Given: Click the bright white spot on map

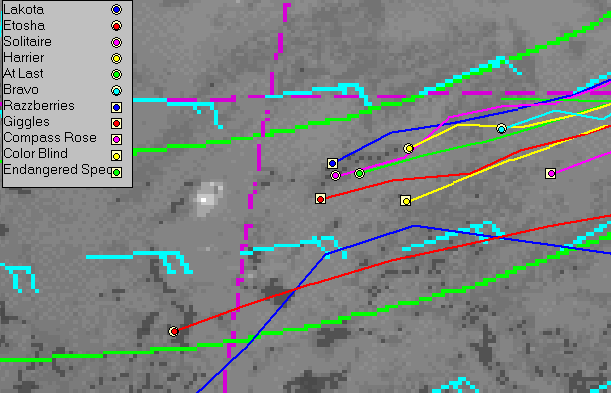Looking at the screenshot, I should pyautogui.click(x=203, y=200).
